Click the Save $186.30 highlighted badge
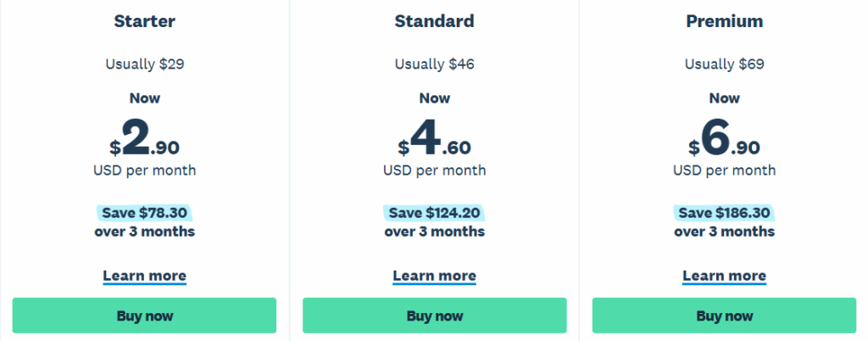868x341 pixels. point(725,213)
